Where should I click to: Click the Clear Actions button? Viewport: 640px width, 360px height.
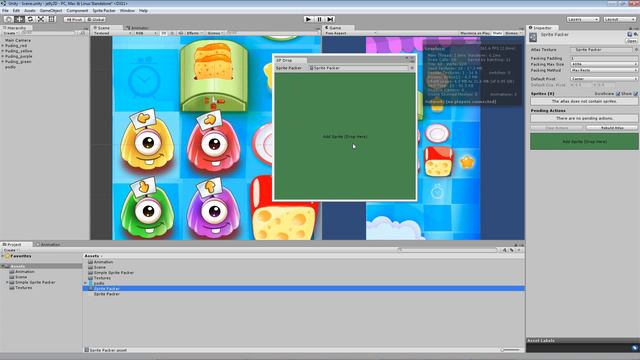(x=557, y=128)
